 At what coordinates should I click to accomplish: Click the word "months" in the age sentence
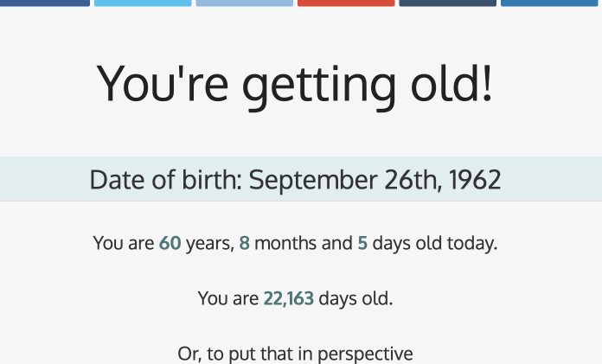pyautogui.click(x=285, y=243)
